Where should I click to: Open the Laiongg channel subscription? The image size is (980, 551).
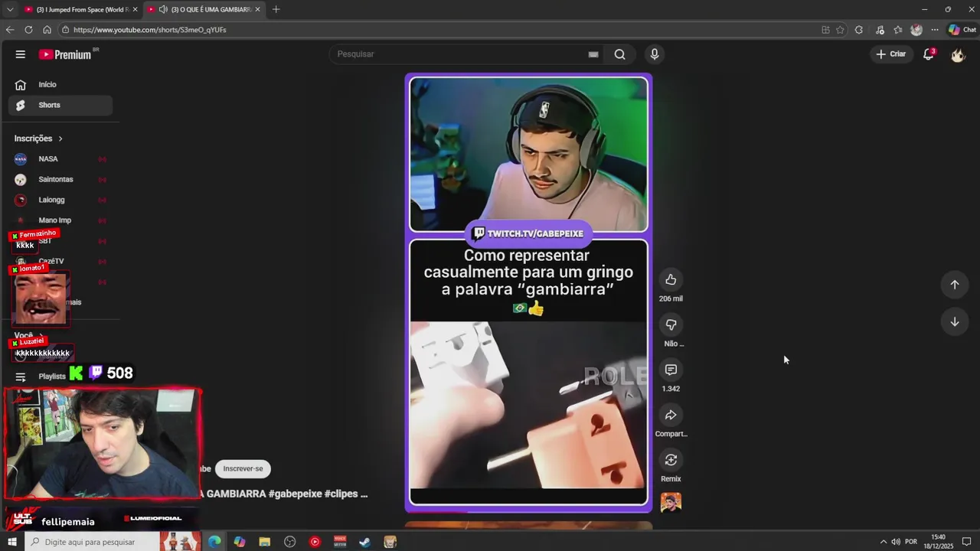click(x=60, y=200)
